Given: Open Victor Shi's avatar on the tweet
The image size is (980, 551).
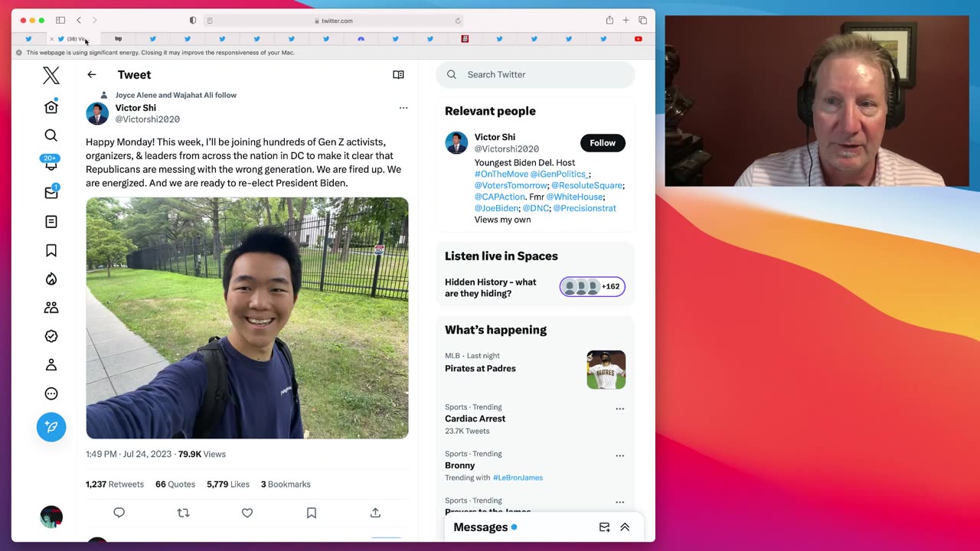Looking at the screenshot, I should pos(97,113).
